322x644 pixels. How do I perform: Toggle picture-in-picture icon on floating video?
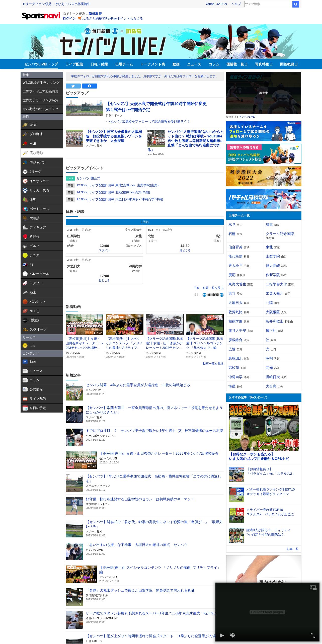point(313,588)
